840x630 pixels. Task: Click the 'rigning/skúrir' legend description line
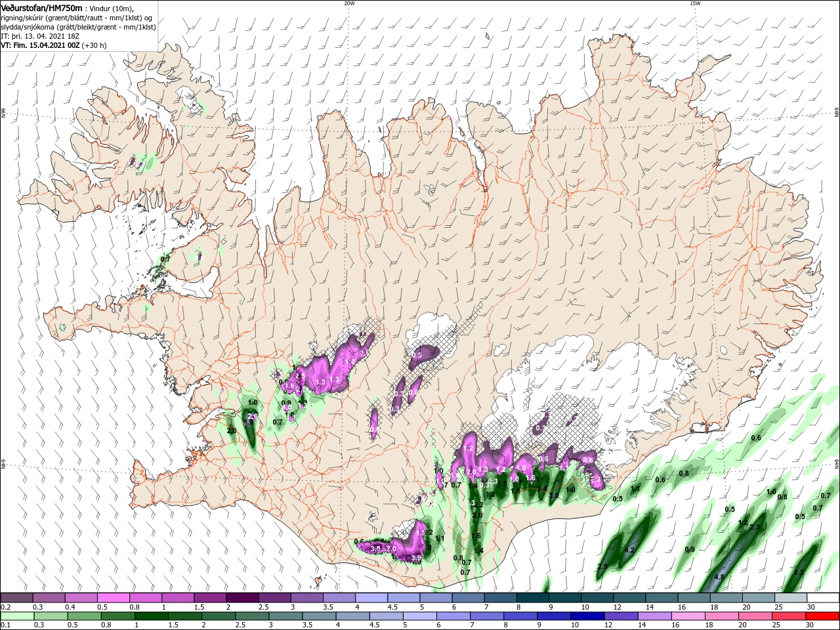tap(77, 17)
